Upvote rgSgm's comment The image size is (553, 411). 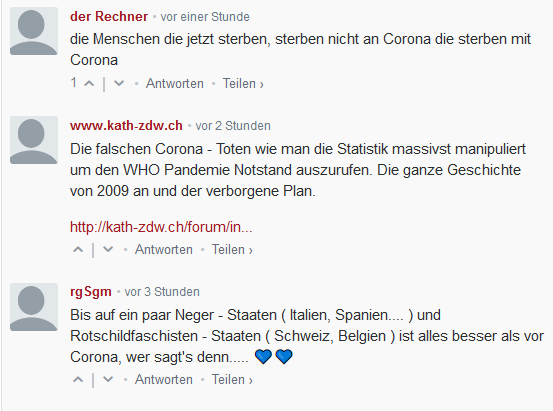[78, 380]
